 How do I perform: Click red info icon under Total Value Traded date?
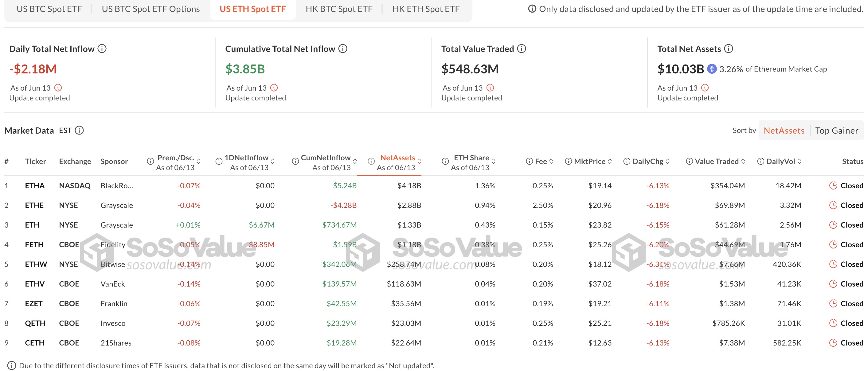click(490, 88)
